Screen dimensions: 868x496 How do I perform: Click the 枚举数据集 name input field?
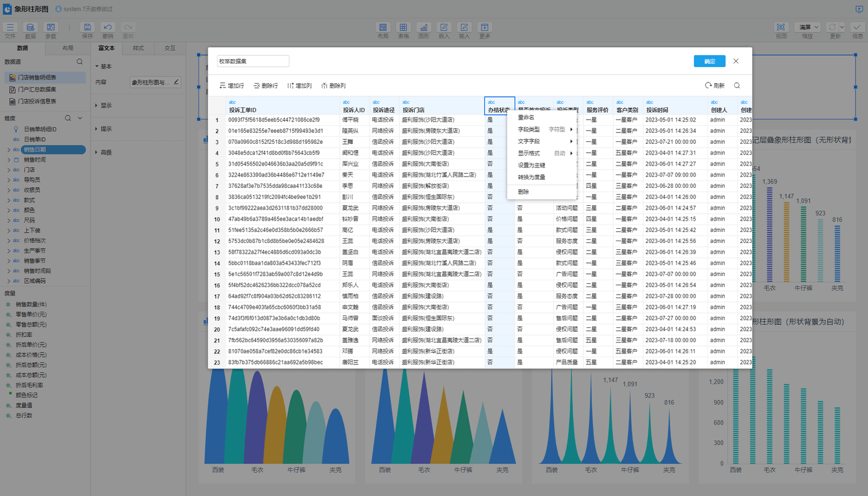tap(253, 61)
